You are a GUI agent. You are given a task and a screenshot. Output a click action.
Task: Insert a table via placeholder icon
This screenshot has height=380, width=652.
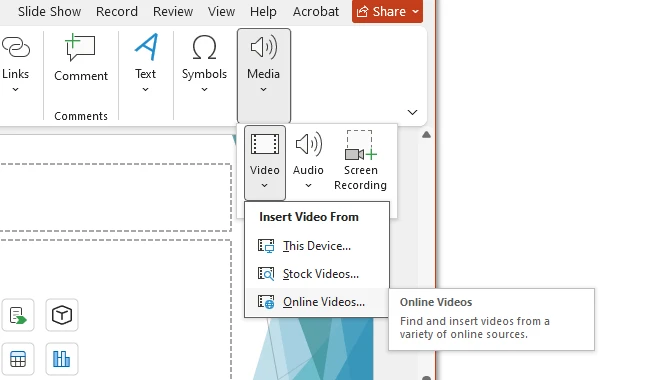pyautogui.click(x=18, y=359)
